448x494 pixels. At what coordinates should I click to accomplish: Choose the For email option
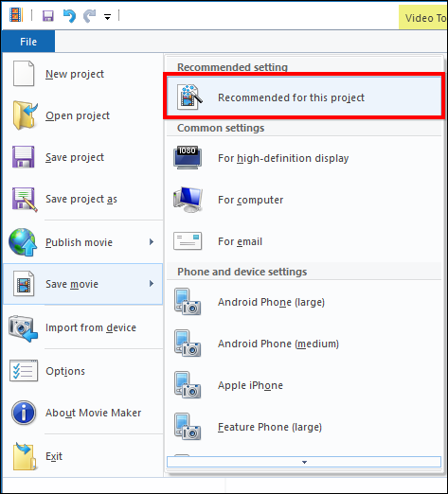pyautogui.click(x=304, y=241)
